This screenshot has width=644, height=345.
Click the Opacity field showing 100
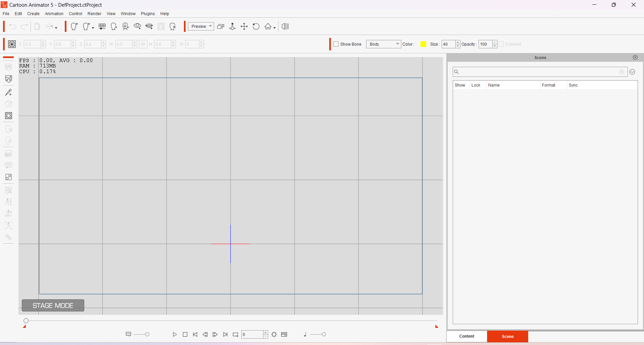(485, 44)
